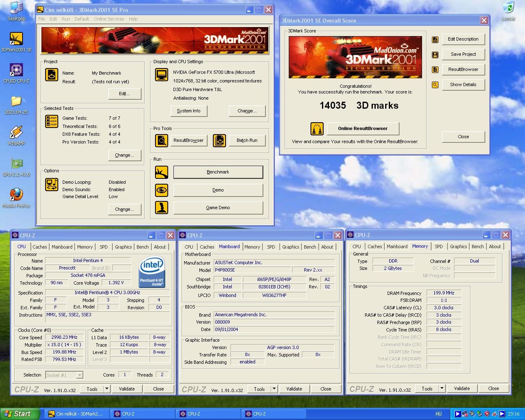Click the Show Details magnifier icon
This screenshot has height=420, width=525.
(435, 85)
